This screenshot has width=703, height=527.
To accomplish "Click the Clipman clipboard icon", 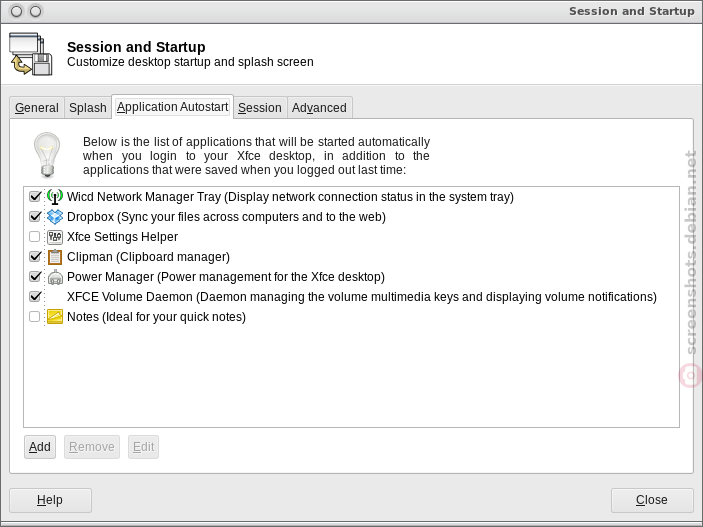I will pyautogui.click(x=55, y=257).
